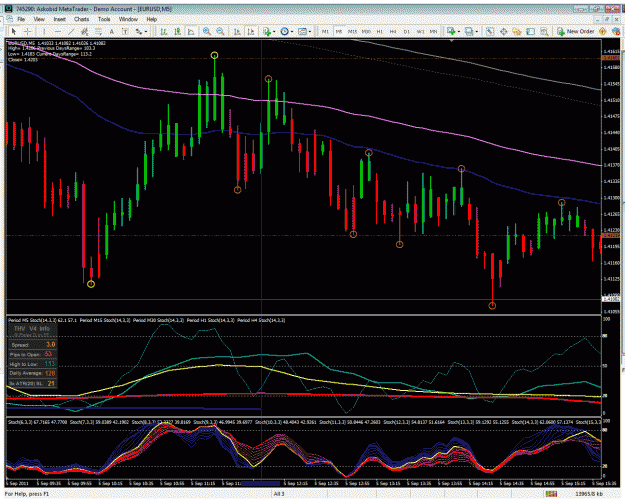The width and height of the screenshot is (625, 502).
Task: Click the 'All 3' status bar entry
Action: pos(279,494)
